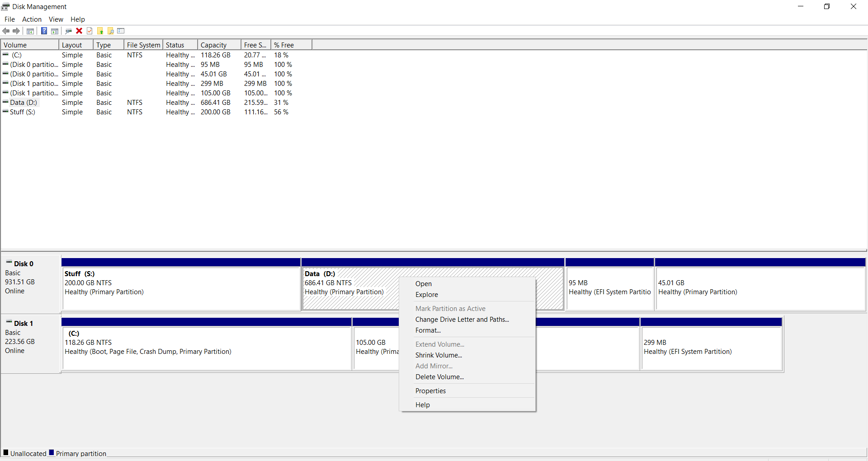868x461 pixels.
Task: Click the Properties checkmark document toolbar icon
Action: coord(90,31)
